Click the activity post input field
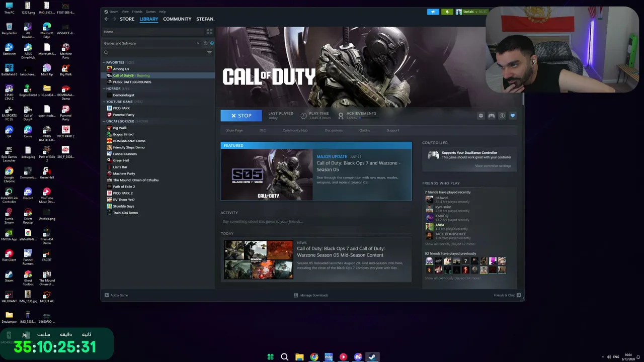The height and width of the screenshot is (362, 644). [316, 221]
